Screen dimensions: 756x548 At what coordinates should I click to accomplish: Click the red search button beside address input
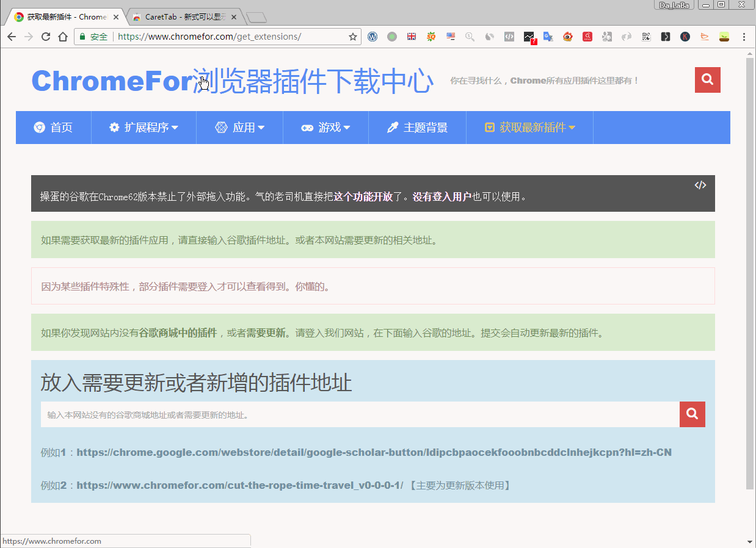692,414
